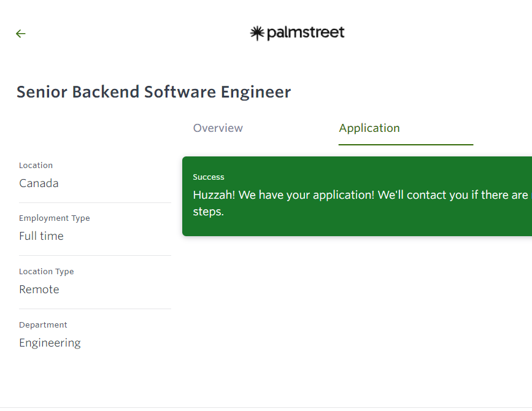
Task: Select the Remote value
Action: tap(39, 290)
